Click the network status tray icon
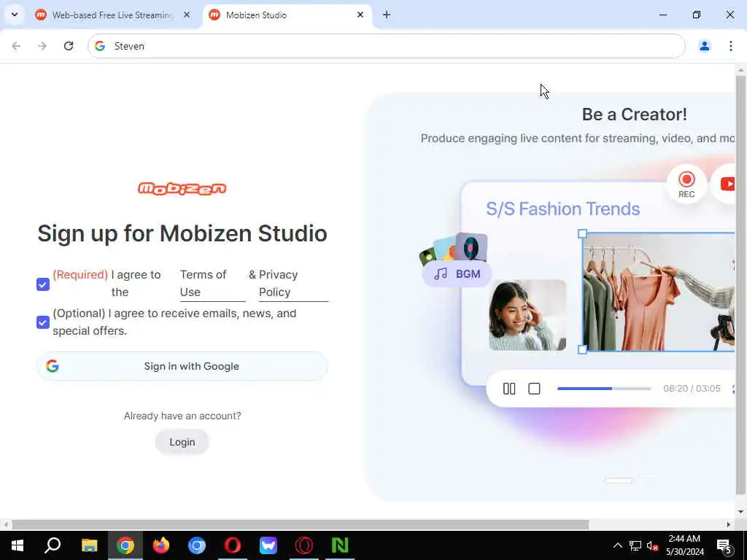The image size is (747, 560). pos(635,545)
